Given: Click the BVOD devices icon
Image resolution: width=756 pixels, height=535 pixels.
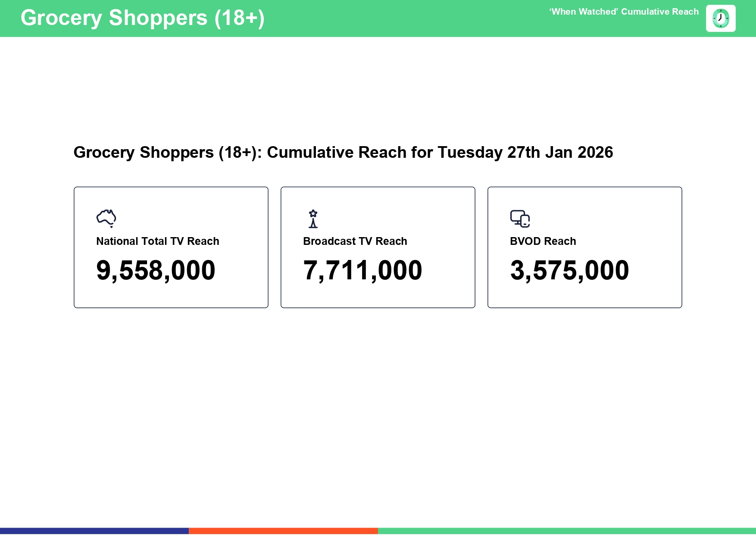Looking at the screenshot, I should coord(520,219).
